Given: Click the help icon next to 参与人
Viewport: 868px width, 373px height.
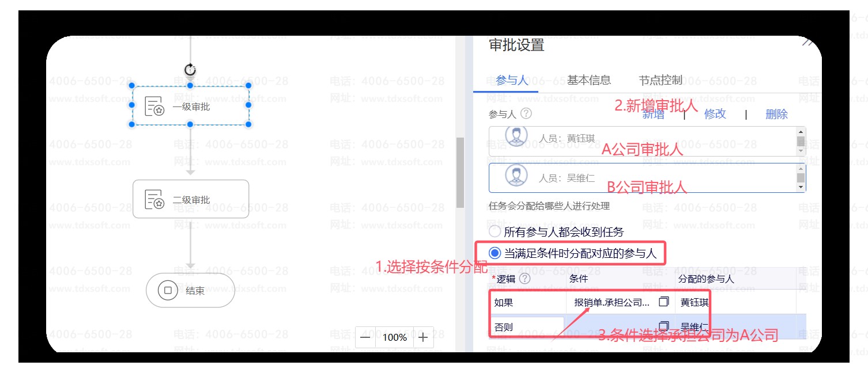Looking at the screenshot, I should pos(526,114).
